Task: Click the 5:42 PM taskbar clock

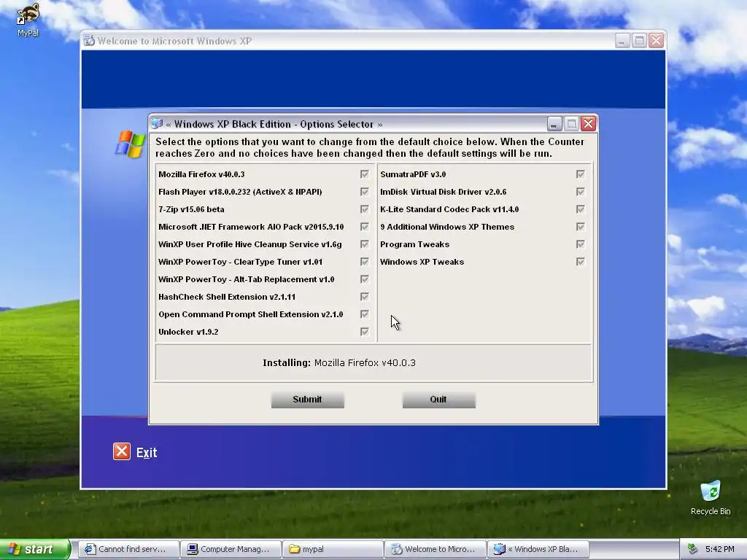Action: click(x=719, y=549)
